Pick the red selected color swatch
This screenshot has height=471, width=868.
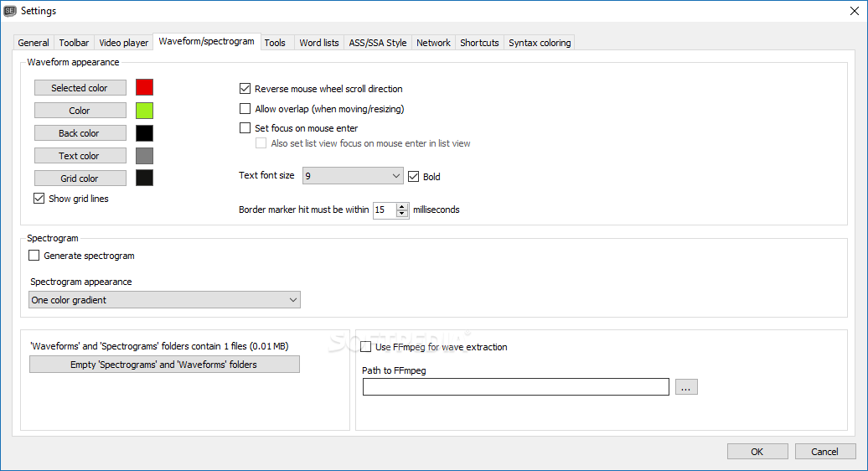point(144,87)
